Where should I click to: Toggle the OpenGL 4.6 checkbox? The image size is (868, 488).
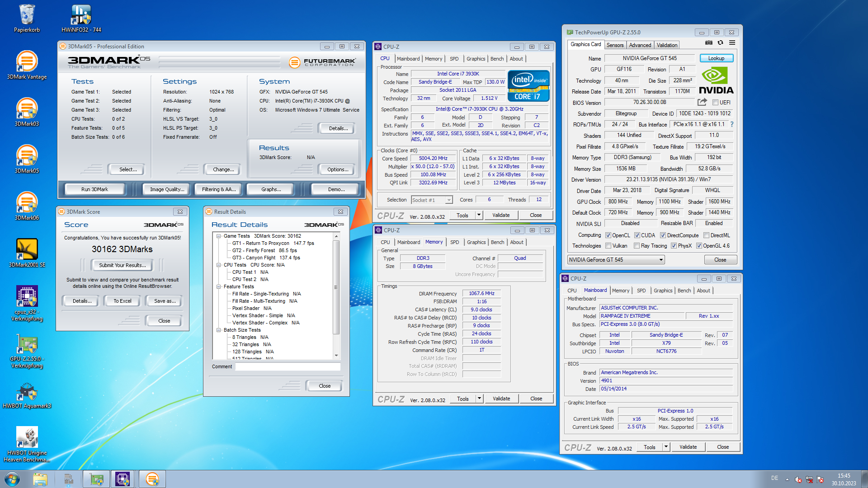coord(699,246)
